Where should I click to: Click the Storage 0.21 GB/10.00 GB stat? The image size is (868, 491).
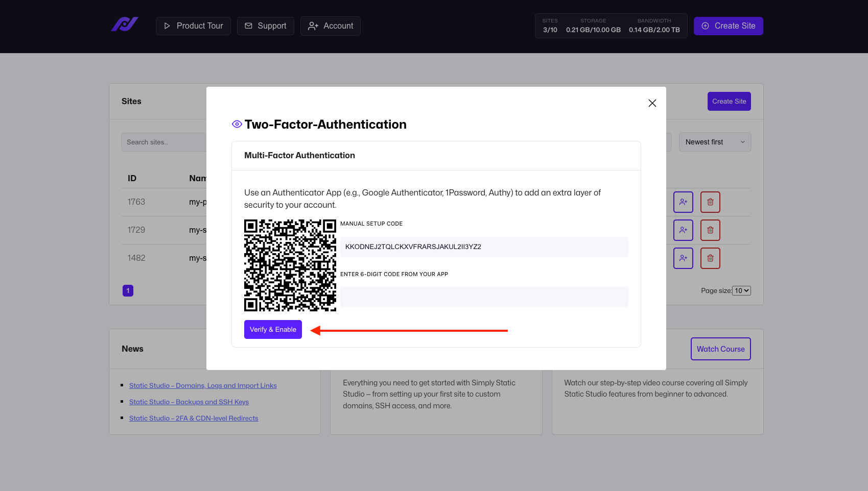coord(594,26)
